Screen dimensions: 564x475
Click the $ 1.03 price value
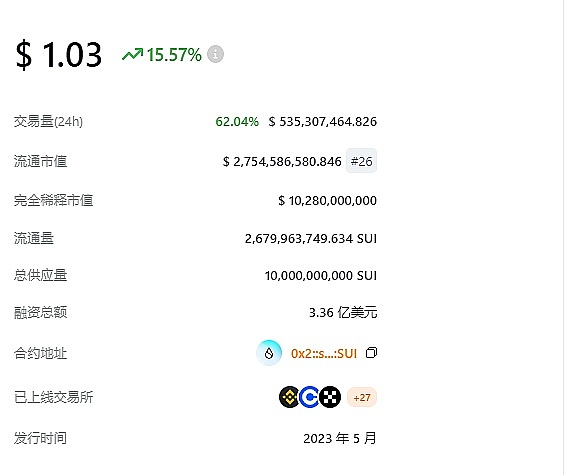click(59, 55)
